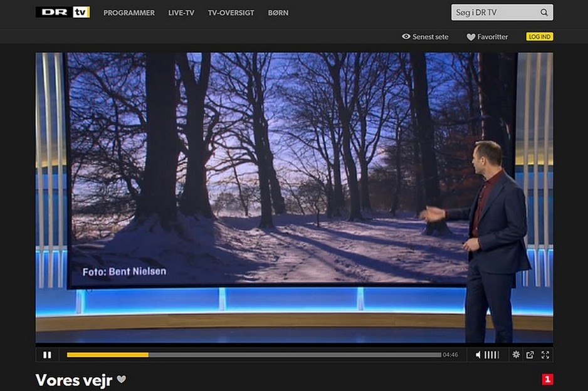Open player settings gear
588x391 pixels.
click(516, 355)
